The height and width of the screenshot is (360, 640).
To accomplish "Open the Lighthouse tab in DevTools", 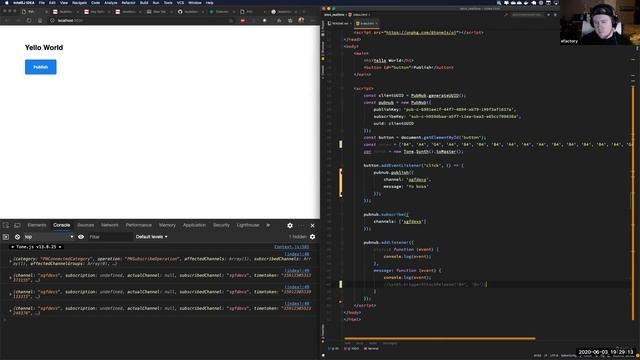I will click(248, 225).
